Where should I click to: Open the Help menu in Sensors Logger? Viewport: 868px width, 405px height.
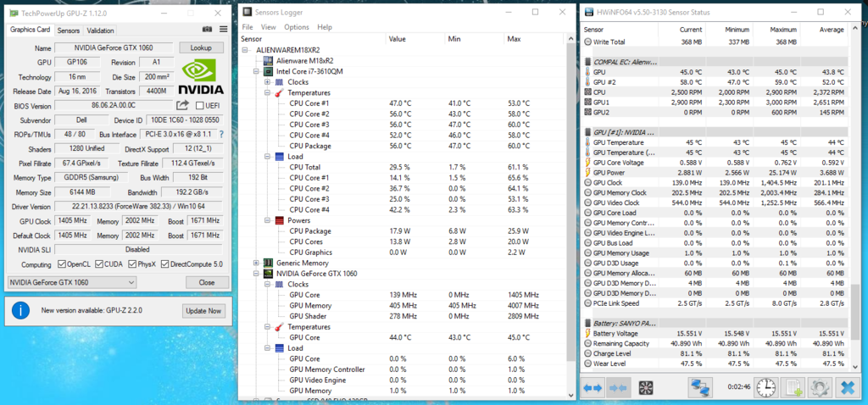click(x=325, y=27)
